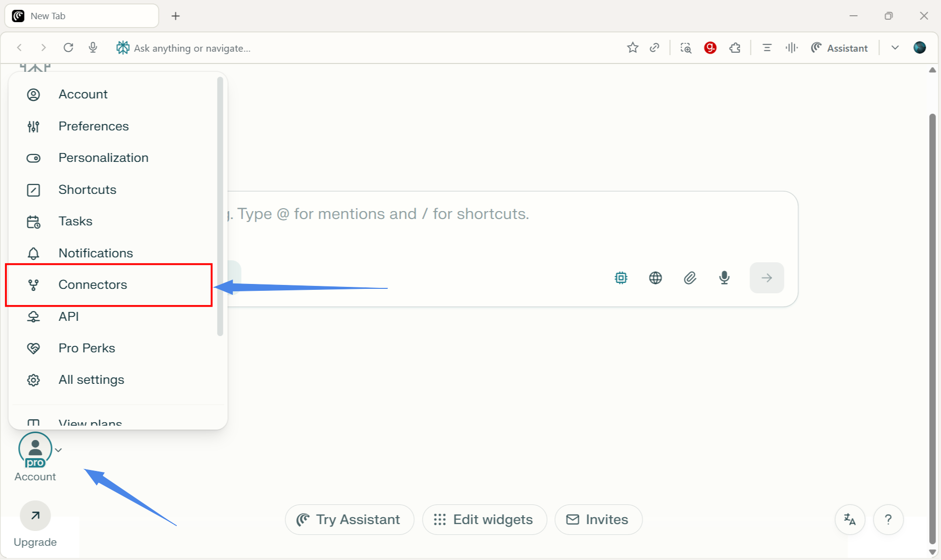Open Connectors from the account menu

pos(93,285)
